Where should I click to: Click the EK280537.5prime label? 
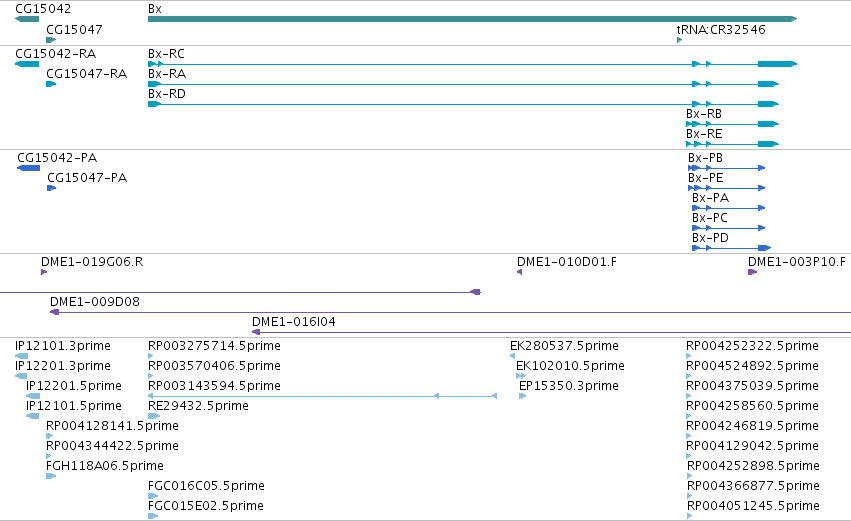pos(564,346)
